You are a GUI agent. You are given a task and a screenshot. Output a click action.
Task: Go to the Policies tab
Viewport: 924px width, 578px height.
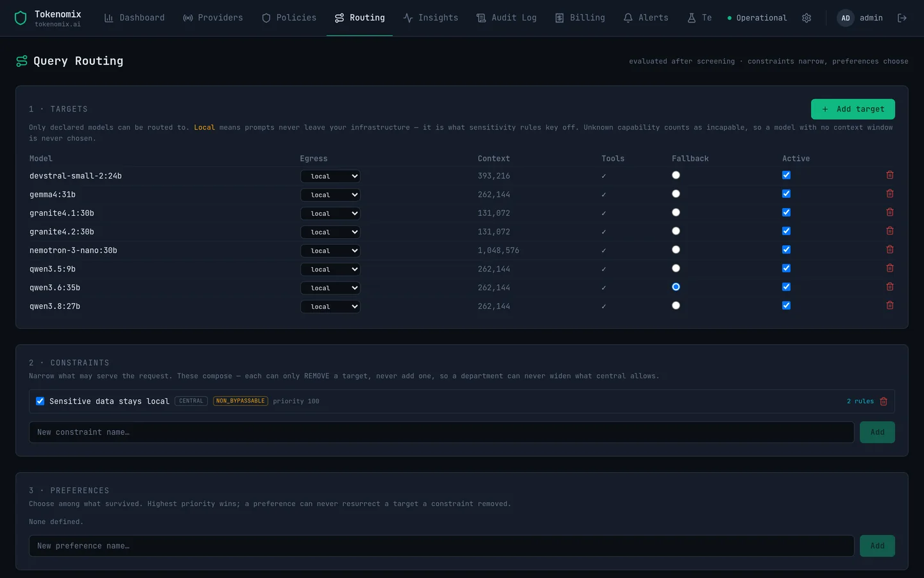tap(289, 18)
